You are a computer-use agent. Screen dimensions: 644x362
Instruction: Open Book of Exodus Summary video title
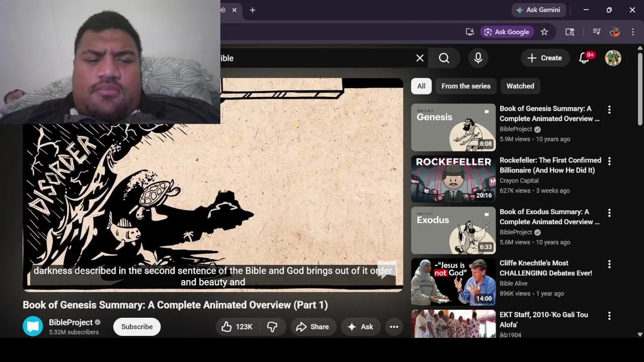click(x=549, y=217)
